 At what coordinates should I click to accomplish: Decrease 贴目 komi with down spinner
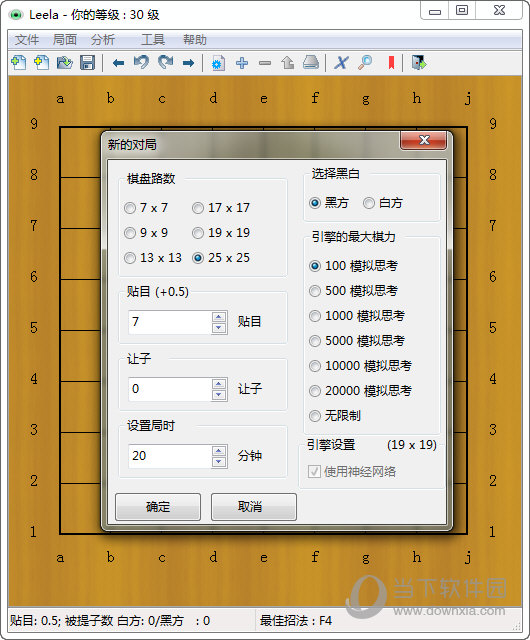[219, 327]
